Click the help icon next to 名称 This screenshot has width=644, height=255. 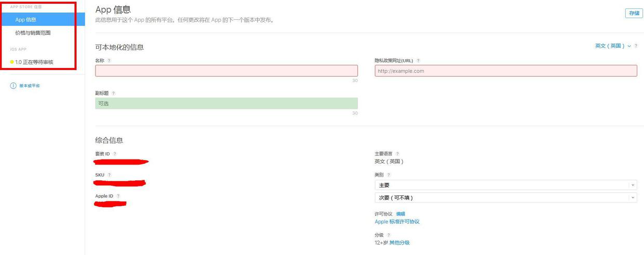click(x=109, y=61)
